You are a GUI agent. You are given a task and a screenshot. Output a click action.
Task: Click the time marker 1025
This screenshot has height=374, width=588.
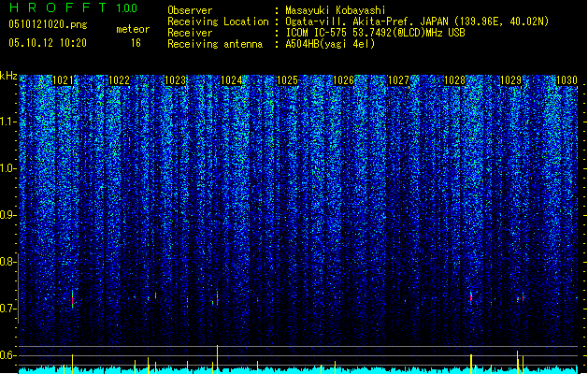click(x=287, y=80)
